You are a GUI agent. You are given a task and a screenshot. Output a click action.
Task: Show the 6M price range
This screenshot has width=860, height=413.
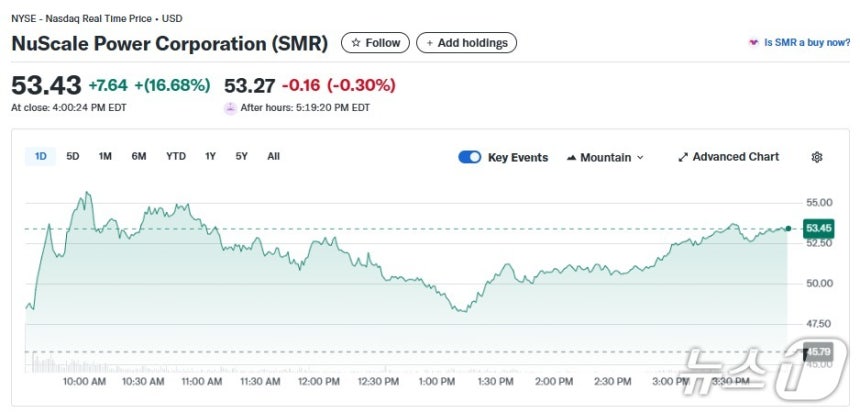(x=139, y=156)
